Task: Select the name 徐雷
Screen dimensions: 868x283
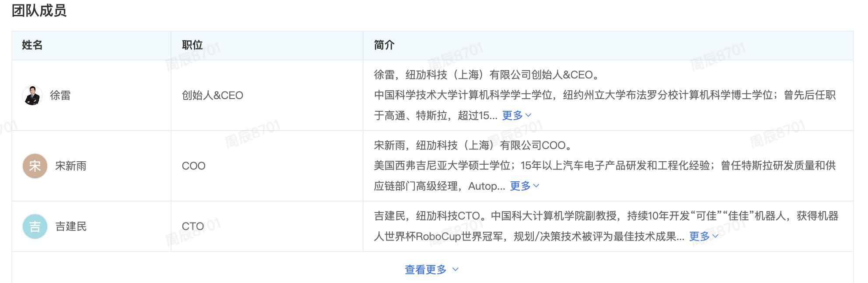Action: 60,96
